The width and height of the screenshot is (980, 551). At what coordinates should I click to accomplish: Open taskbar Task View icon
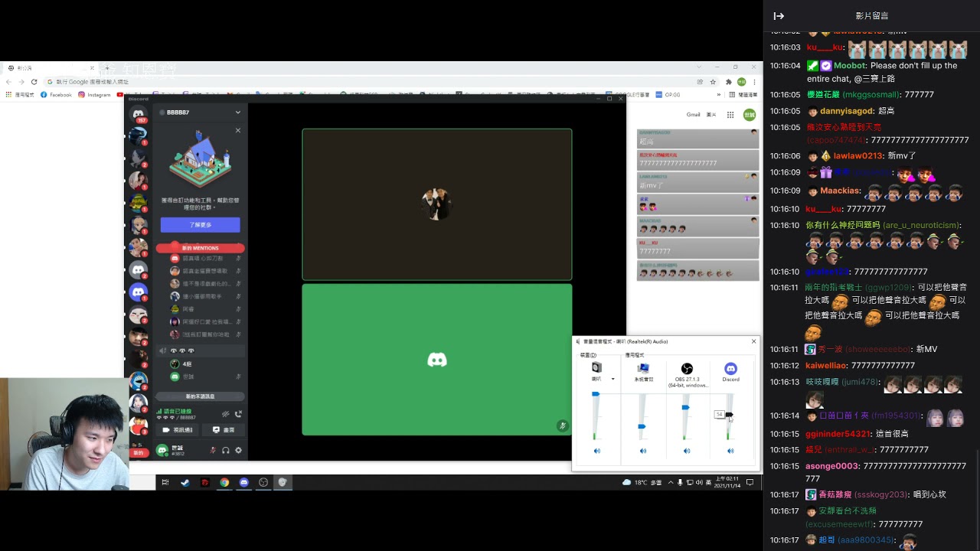(x=165, y=482)
